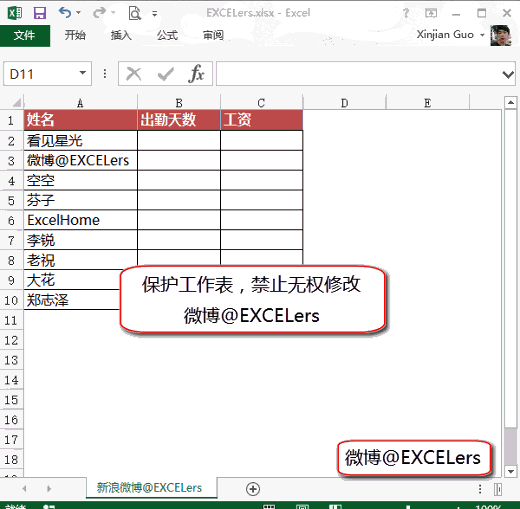This screenshot has width=520, height=509.
Task: Click the sheet tab bar splitter dots
Action: (480, 489)
